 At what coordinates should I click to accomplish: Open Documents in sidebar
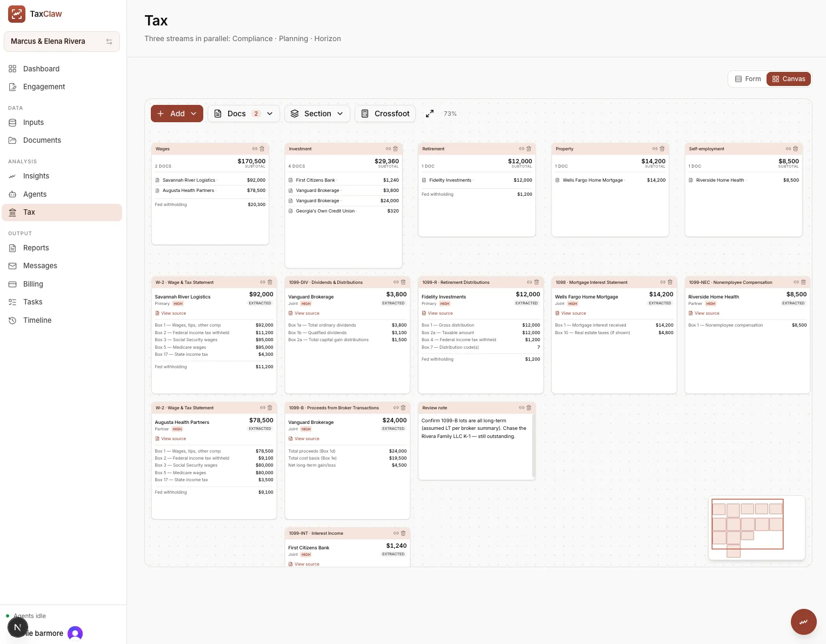click(x=62, y=140)
